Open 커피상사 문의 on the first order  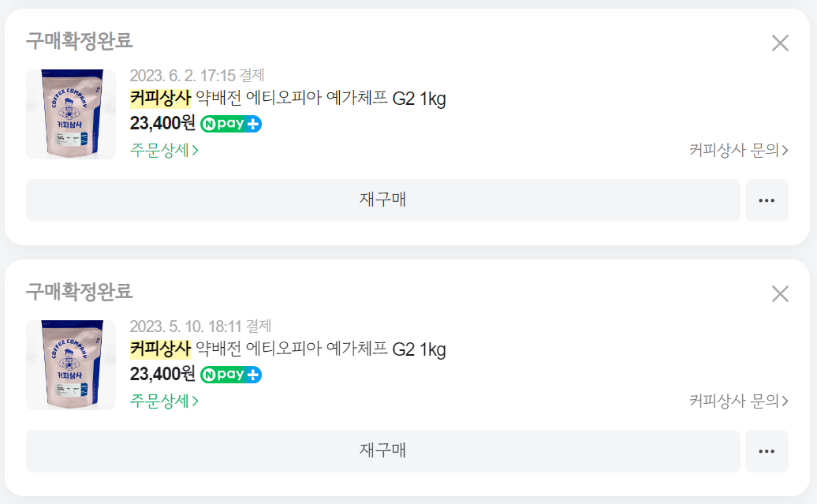(739, 150)
